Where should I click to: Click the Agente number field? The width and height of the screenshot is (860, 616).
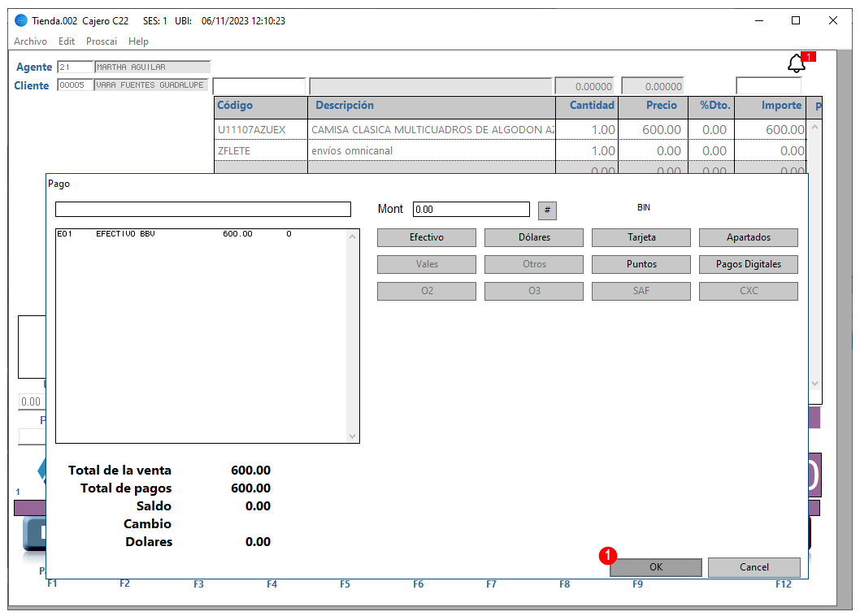click(75, 67)
